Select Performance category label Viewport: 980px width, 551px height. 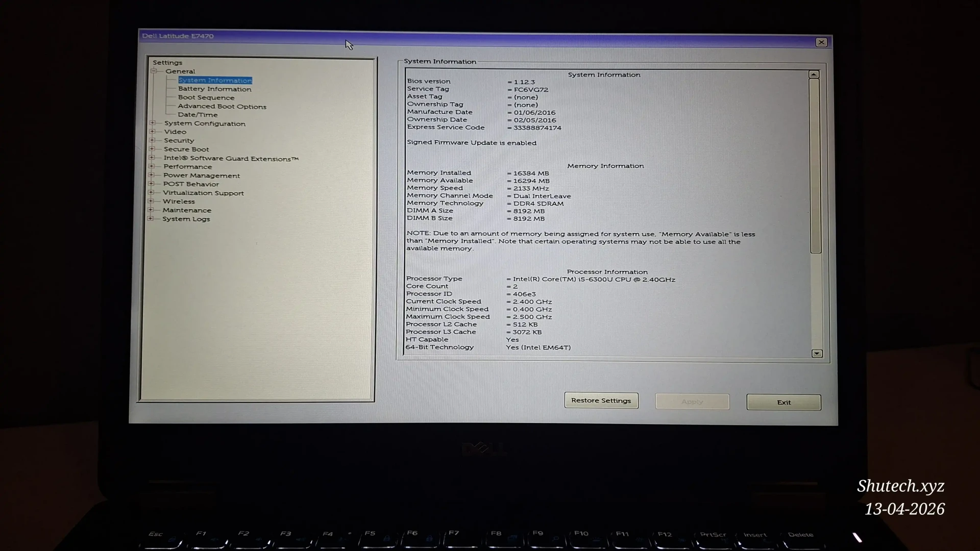(x=187, y=166)
